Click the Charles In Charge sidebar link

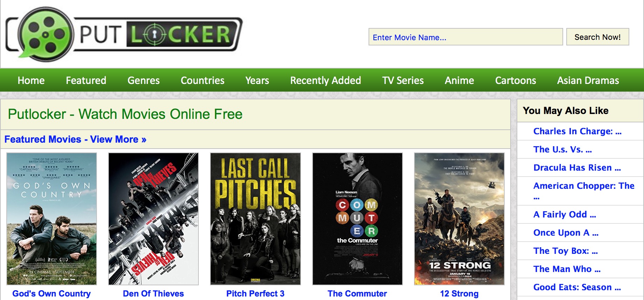coord(577,131)
